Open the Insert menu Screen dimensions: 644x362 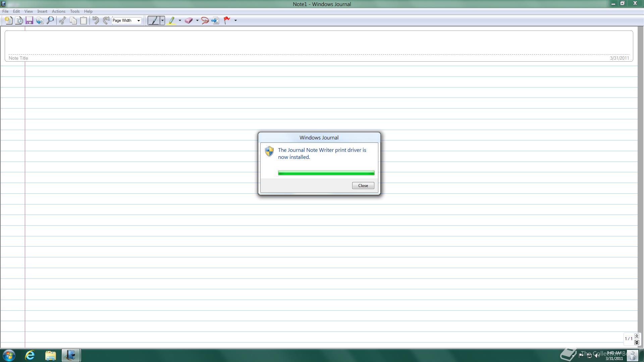pos(42,11)
